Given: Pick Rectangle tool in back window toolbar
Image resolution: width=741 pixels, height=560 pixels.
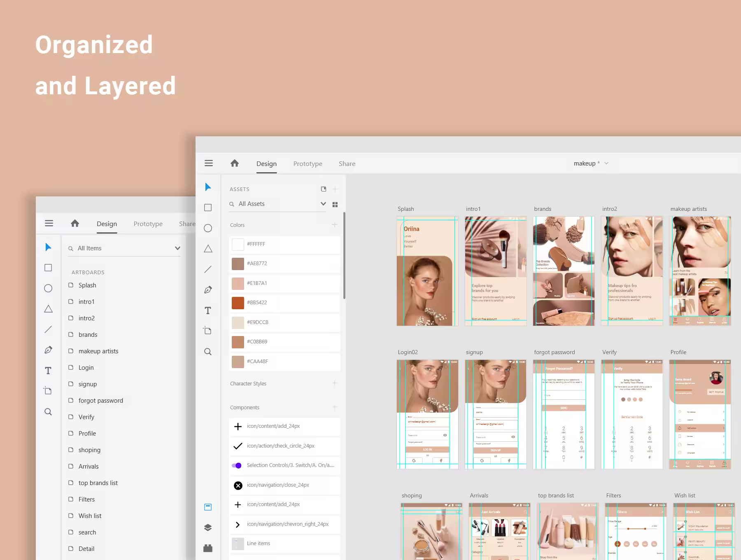Looking at the screenshot, I should (x=48, y=268).
